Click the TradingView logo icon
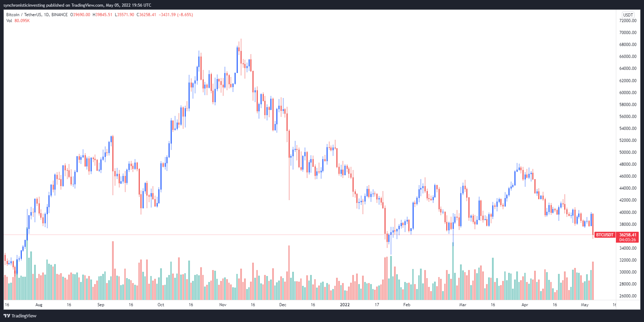This screenshot has width=644, height=322. click(7, 316)
